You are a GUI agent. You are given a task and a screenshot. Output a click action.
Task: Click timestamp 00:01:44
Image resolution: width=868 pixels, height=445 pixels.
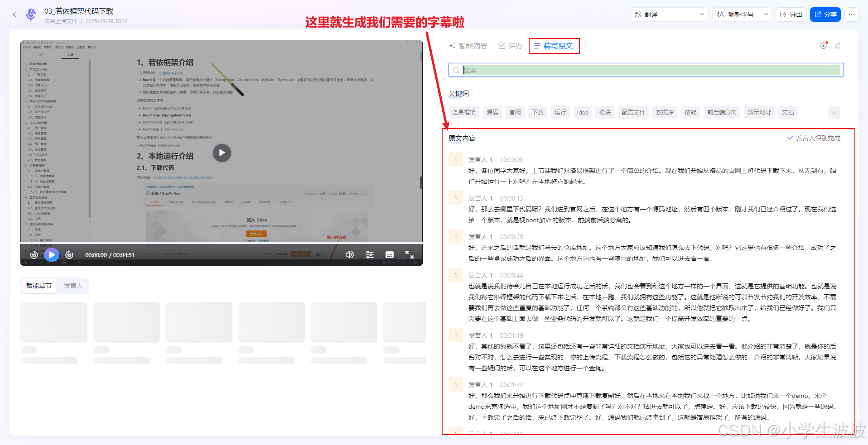click(511, 385)
